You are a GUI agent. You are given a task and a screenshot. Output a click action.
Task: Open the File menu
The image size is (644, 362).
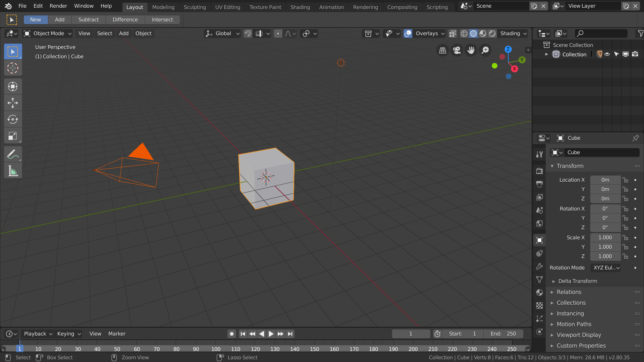(22, 6)
